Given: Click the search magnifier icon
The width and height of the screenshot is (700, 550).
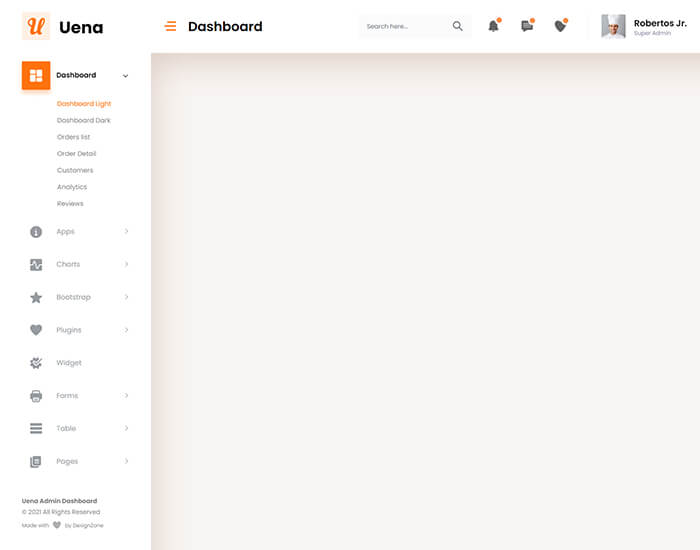Looking at the screenshot, I should [458, 27].
